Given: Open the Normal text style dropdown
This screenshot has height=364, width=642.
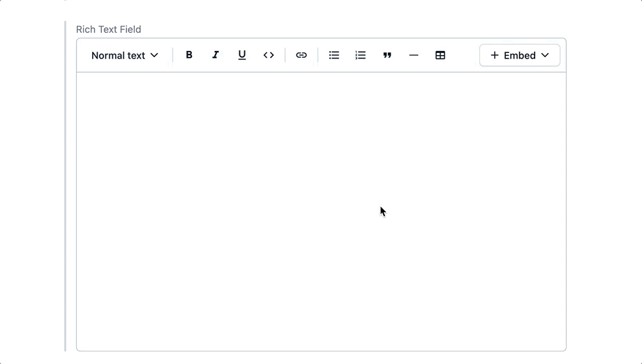Looking at the screenshot, I should pos(124,55).
